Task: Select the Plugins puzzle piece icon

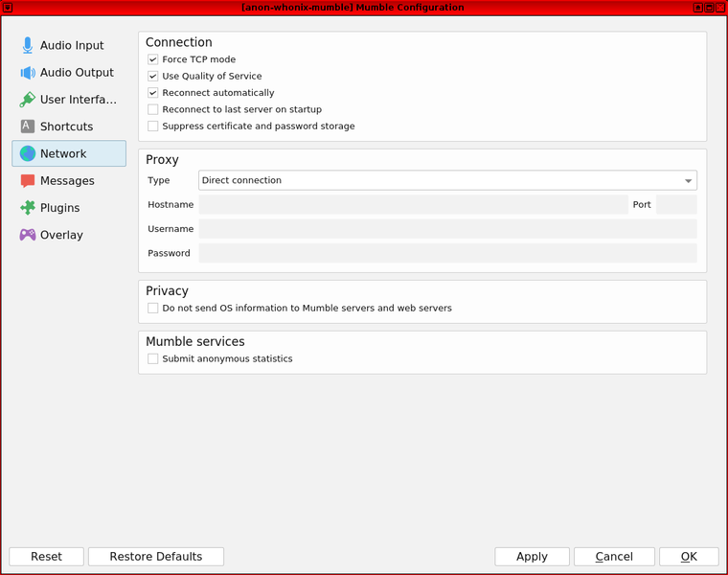Action: (x=28, y=208)
